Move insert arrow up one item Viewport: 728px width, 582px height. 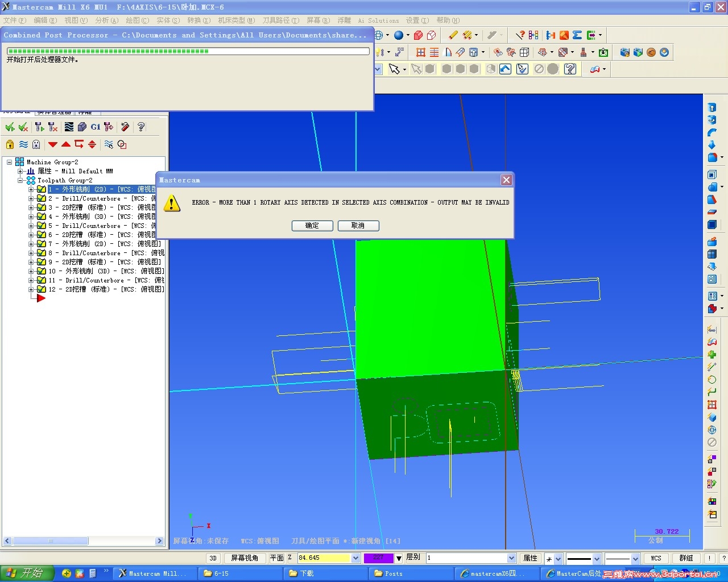coord(66,144)
